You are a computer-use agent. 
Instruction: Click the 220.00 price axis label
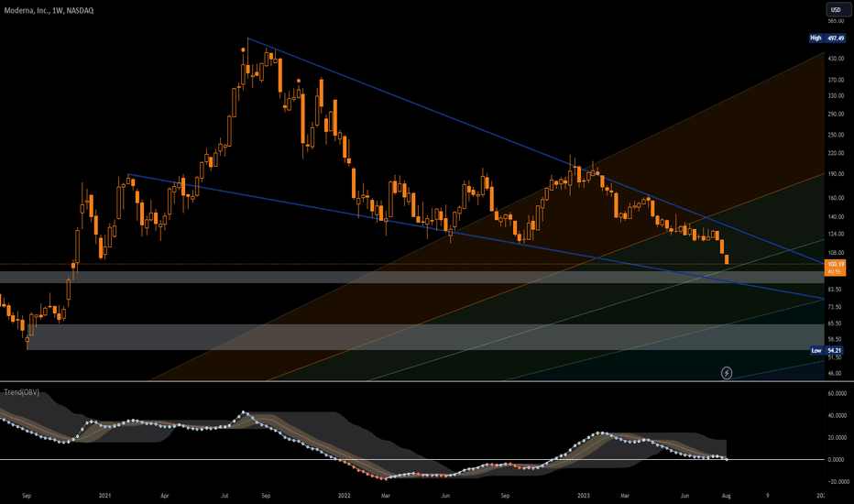[x=836, y=153]
